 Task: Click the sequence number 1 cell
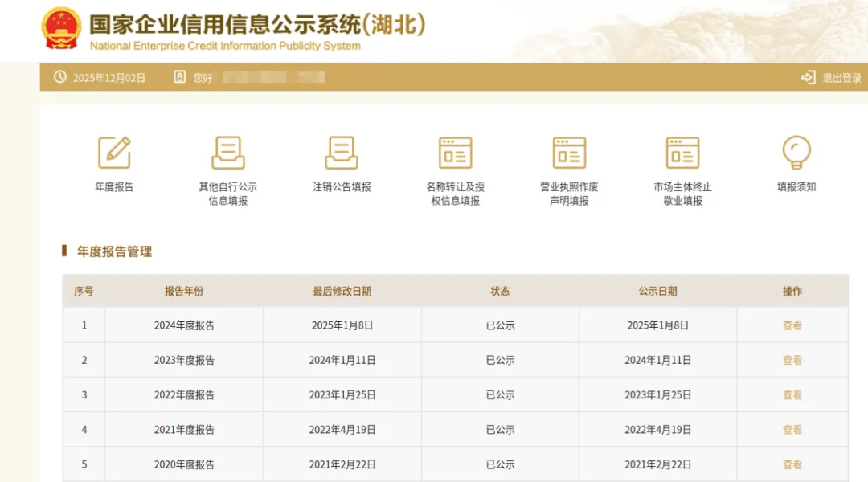click(x=84, y=325)
